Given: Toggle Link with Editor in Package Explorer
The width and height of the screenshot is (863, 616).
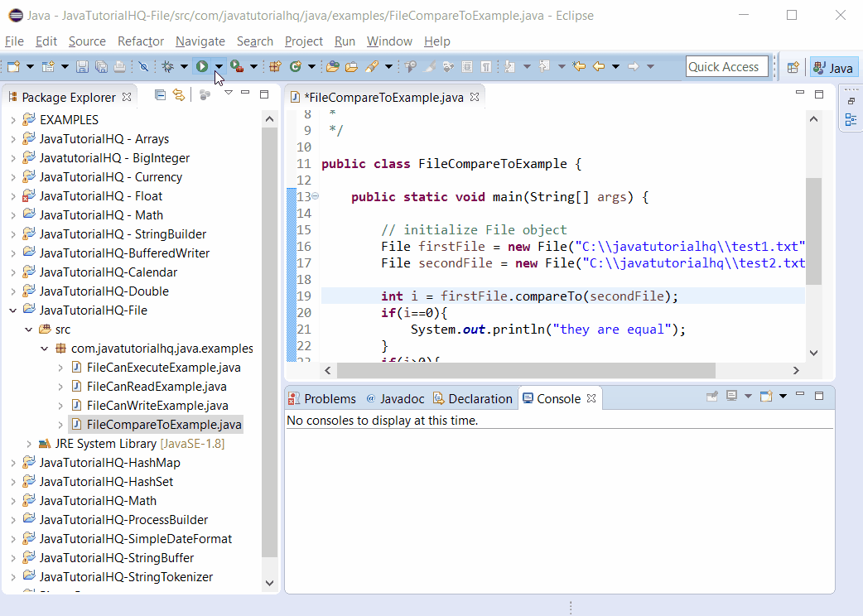Looking at the screenshot, I should (x=179, y=95).
